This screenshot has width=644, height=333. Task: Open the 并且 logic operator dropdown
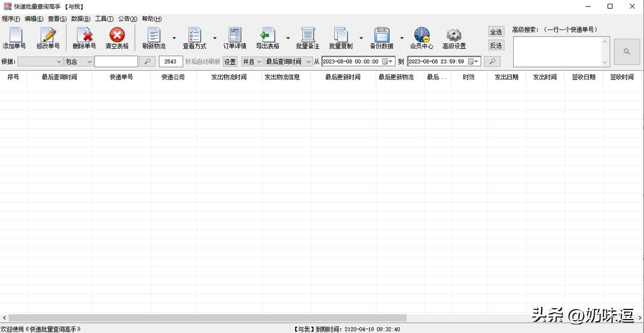pos(252,62)
